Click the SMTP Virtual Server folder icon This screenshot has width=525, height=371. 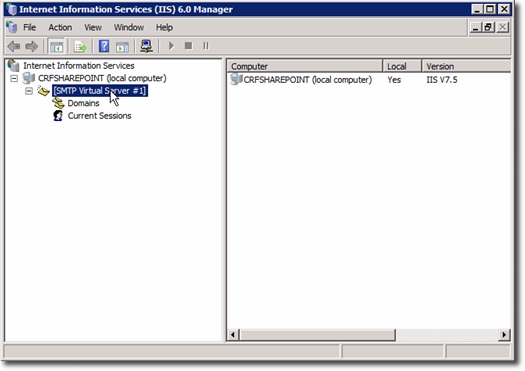coord(44,90)
